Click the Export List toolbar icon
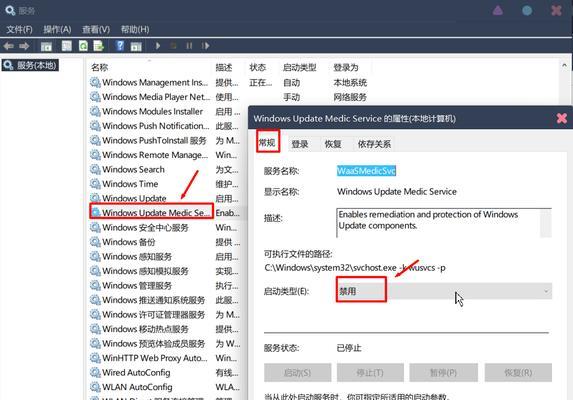Viewport: 573px width, 400px height. coord(99,46)
